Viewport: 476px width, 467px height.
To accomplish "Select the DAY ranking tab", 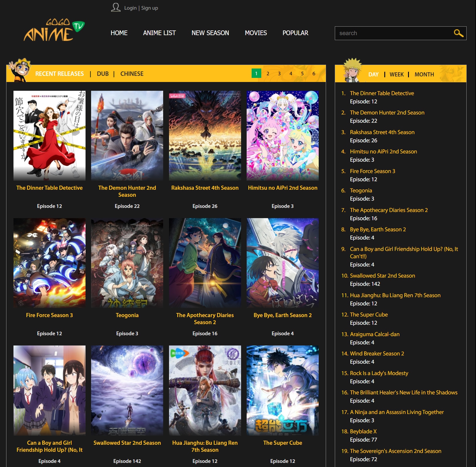I will (373, 74).
